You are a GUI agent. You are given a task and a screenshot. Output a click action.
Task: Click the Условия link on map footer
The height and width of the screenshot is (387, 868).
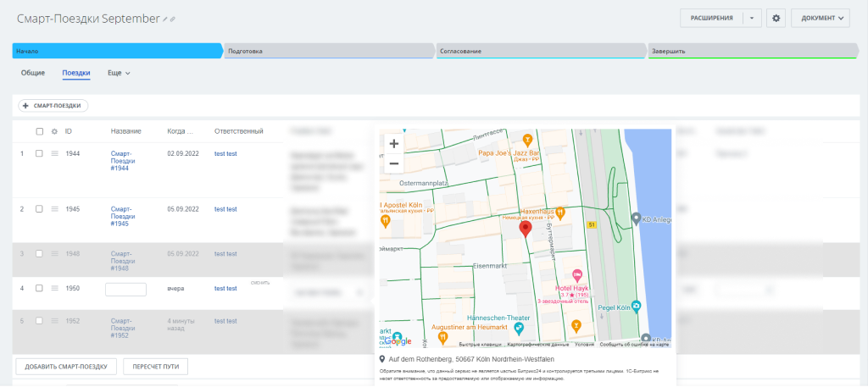[x=583, y=345]
